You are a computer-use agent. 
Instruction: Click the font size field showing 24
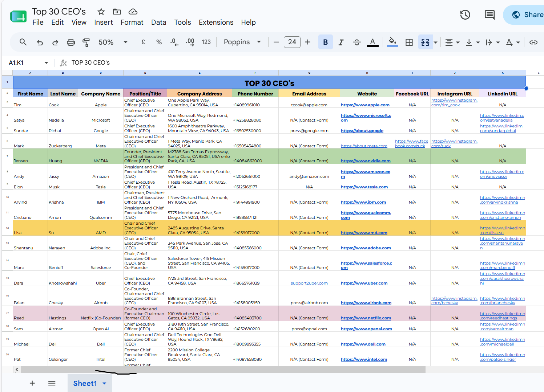pos(292,42)
